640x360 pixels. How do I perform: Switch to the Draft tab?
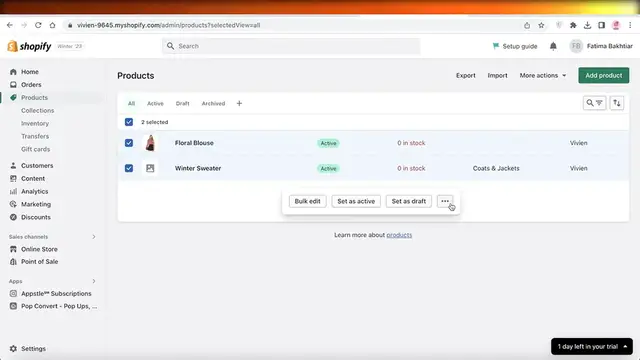tap(182, 104)
